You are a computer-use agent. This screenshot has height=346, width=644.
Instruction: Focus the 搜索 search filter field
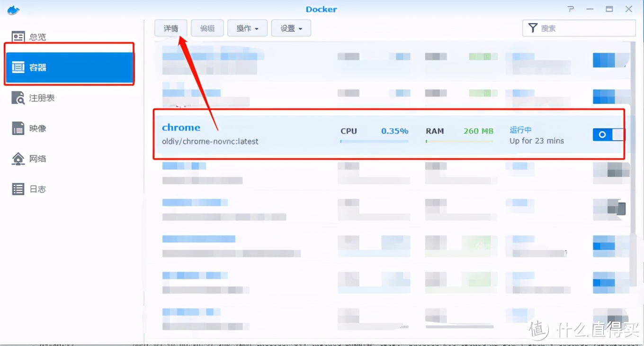[x=579, y=28]
